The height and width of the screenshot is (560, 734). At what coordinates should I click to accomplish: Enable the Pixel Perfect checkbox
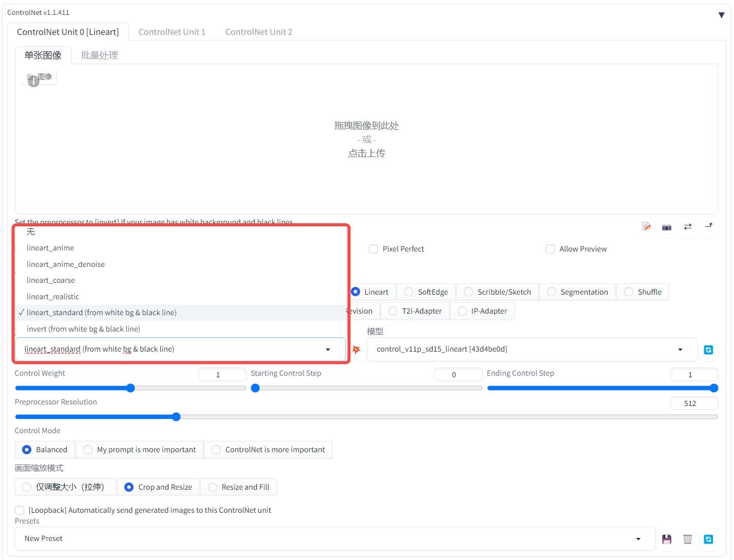[x=373, y=249]
